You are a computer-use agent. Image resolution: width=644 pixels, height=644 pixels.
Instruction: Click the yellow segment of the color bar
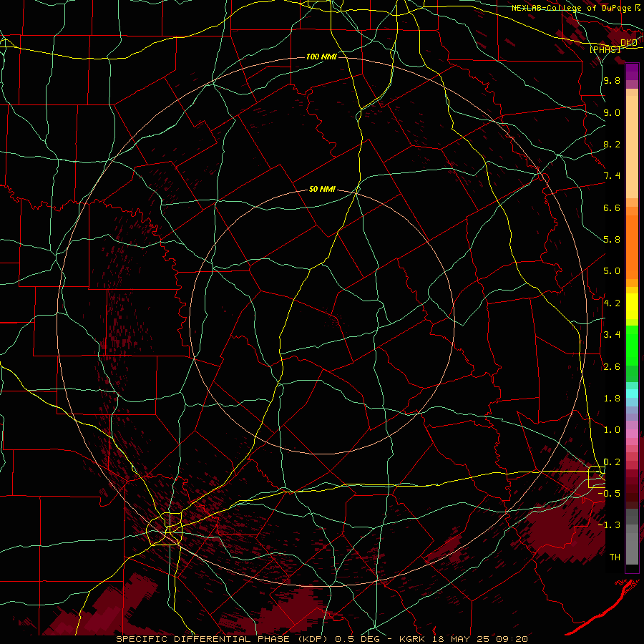632,306
